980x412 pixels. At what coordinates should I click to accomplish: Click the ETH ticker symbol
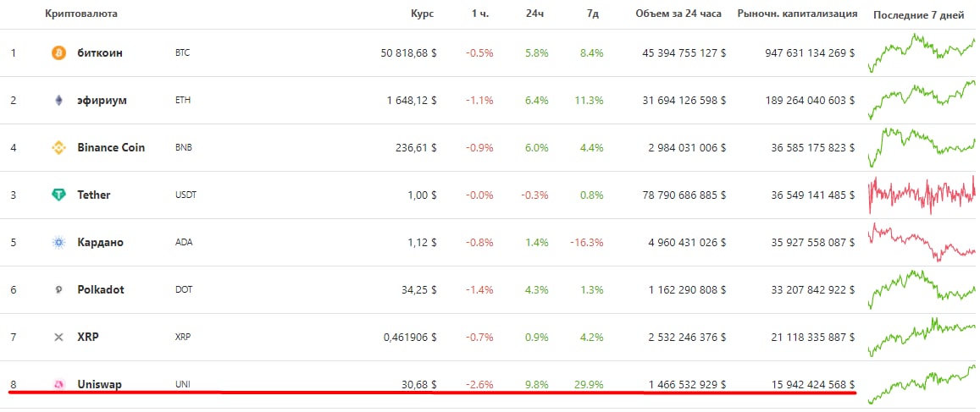point(183,101)
